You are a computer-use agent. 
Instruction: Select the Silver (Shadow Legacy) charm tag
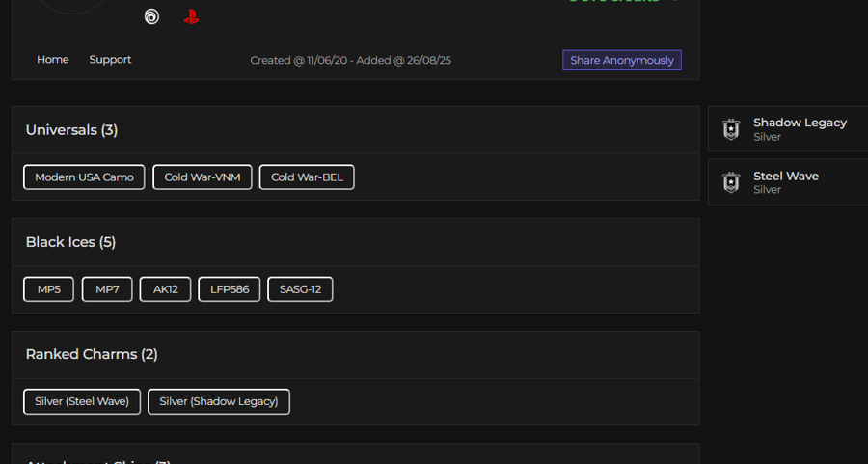[219, 401]
